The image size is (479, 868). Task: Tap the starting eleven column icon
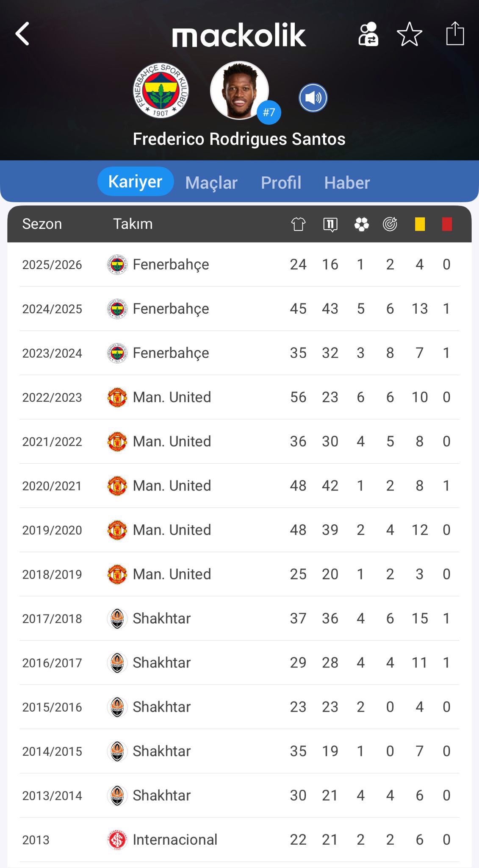(330, 224)
